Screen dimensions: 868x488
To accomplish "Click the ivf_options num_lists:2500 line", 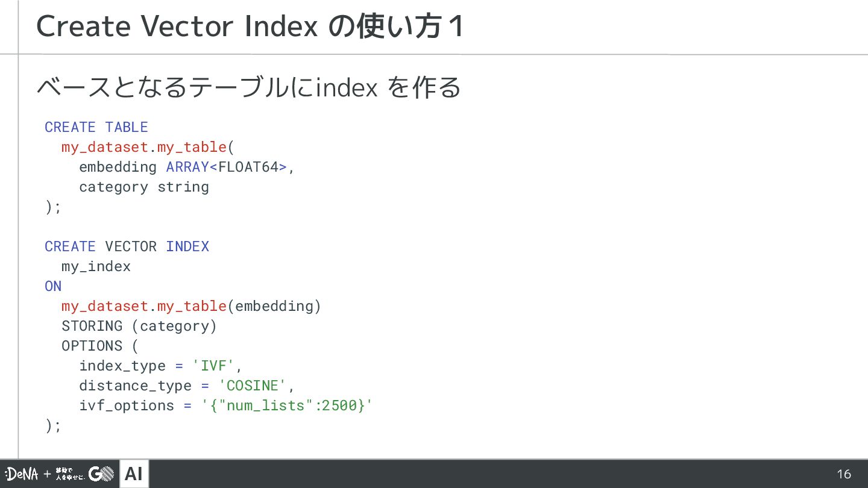I will 226,405.
